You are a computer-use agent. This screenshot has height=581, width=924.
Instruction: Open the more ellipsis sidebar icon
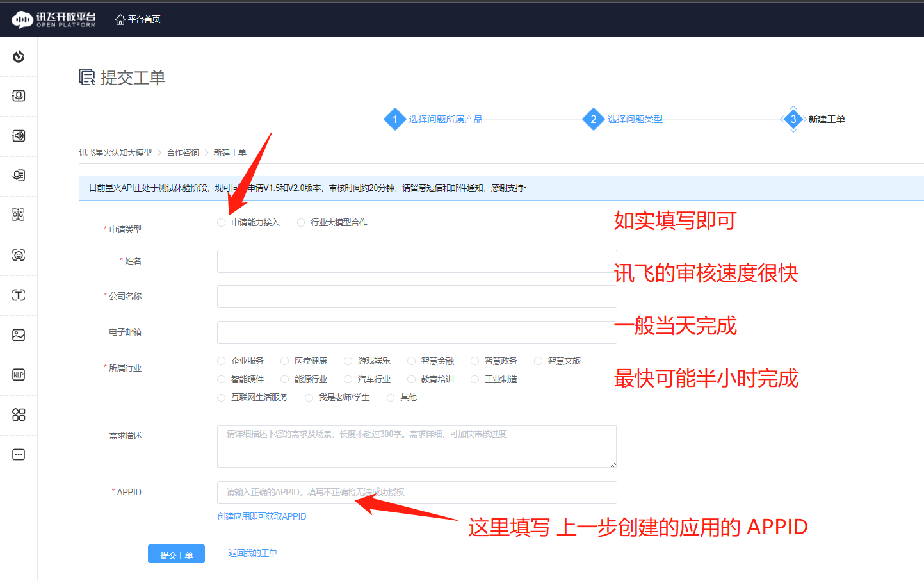point(19,455)
